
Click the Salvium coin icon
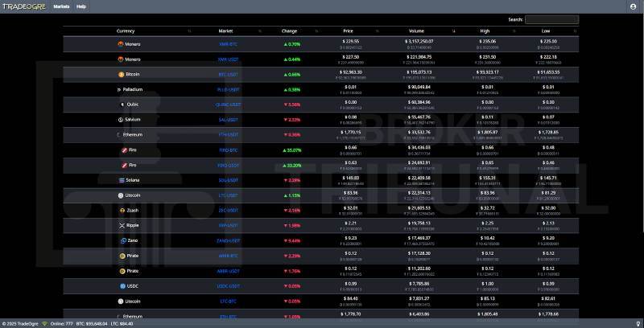pyautogui.click(x=121, y=120)
